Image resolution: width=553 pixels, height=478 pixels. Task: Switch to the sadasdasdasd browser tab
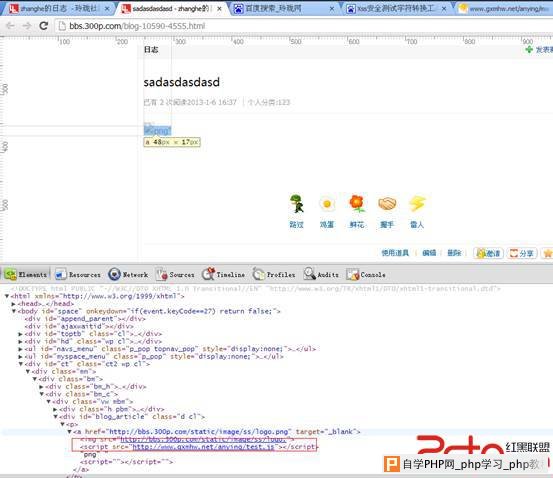(170, 8)
